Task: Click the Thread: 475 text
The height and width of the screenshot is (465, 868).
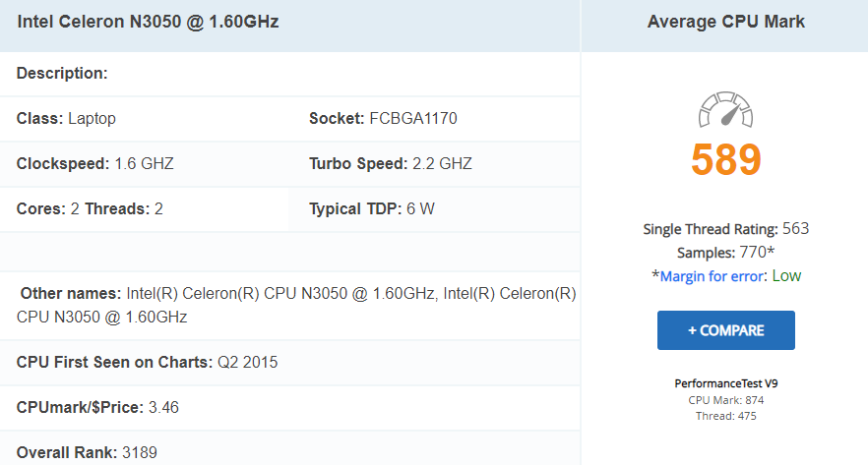Action: coord(726,416)
